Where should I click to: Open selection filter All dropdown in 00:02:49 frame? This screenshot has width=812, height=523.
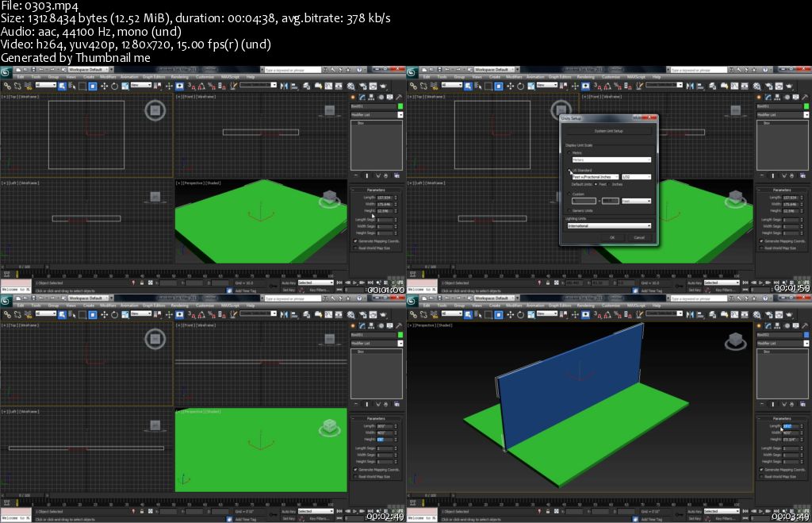pos(45,313)
